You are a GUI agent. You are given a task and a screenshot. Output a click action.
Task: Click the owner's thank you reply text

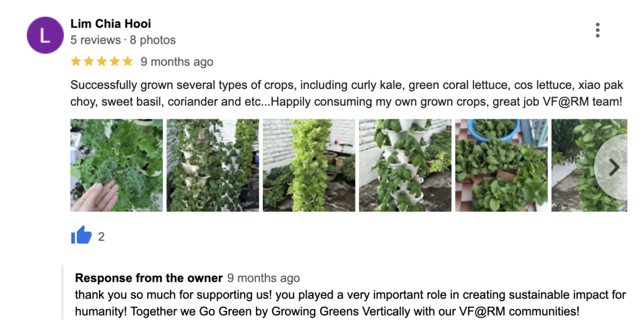(350, 303)
